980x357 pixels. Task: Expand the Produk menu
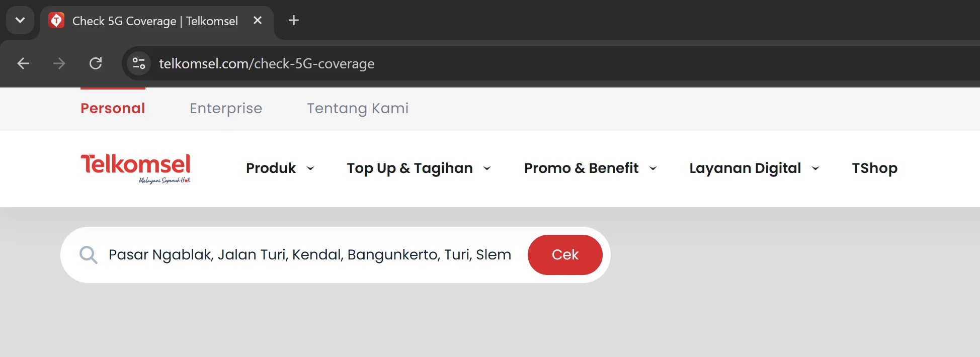tap(280, 168)
